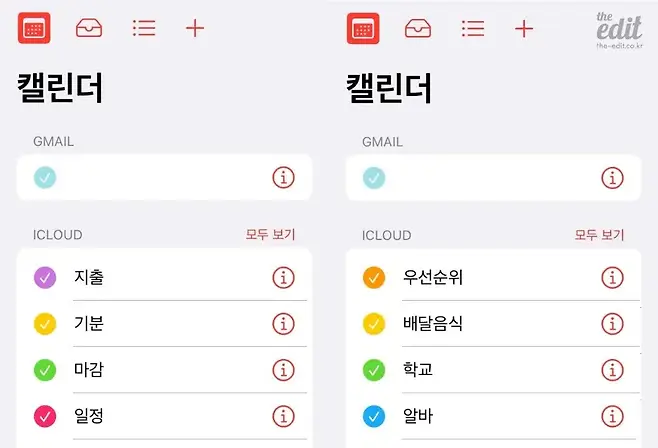Screen dimensions: 658x448
Task: Tap plus icon in right panel toolbar
Action: [x=524, y=28]
